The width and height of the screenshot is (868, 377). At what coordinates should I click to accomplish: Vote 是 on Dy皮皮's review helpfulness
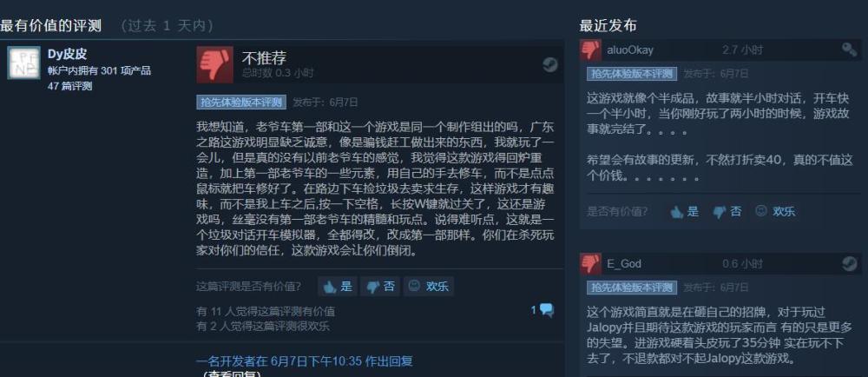338,286
